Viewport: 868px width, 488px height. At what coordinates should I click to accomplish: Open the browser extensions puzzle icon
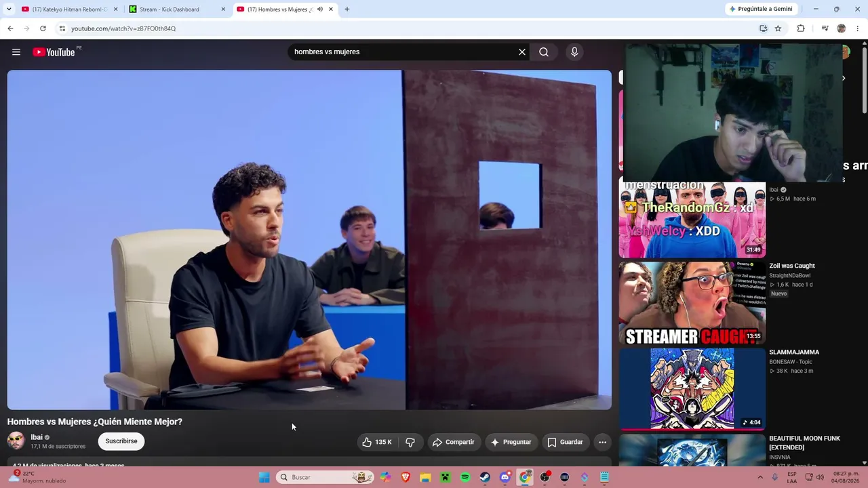(x=801, y=28)
